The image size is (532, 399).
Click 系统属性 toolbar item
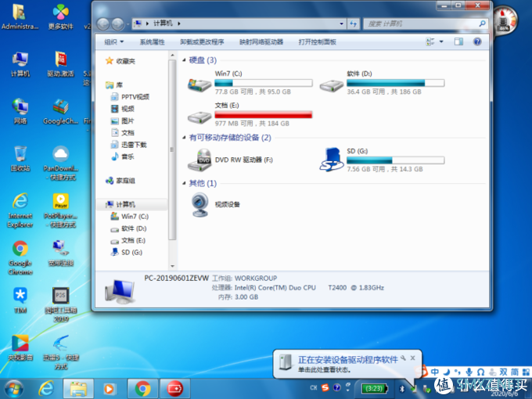[152, 41]
